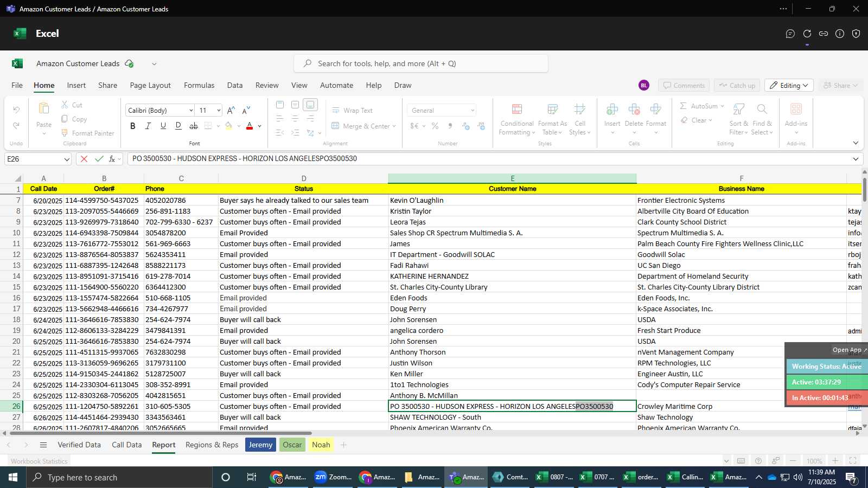Open the Data tab
The width and height of the screenshot is (868, 488).
[x=235, y=85]
